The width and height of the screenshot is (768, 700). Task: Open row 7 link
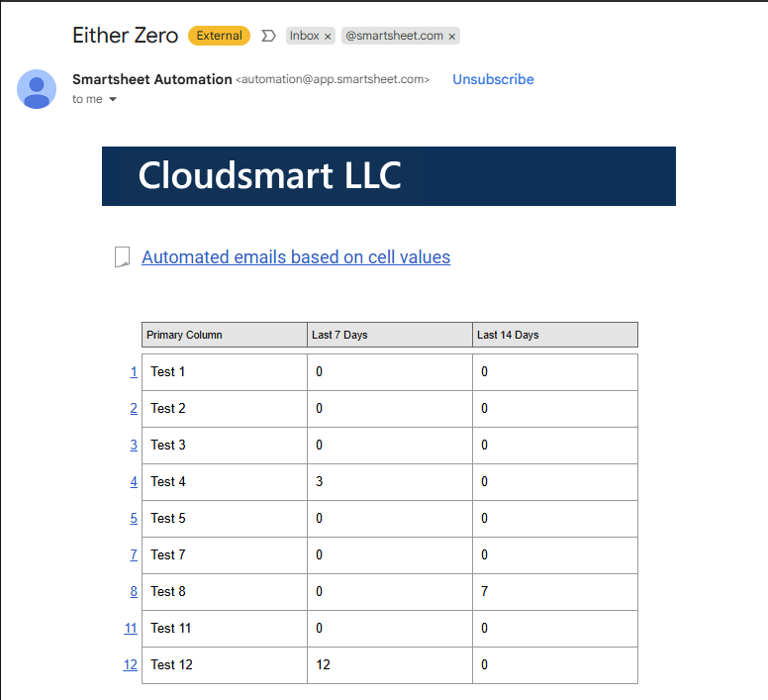tap(134, 555)
